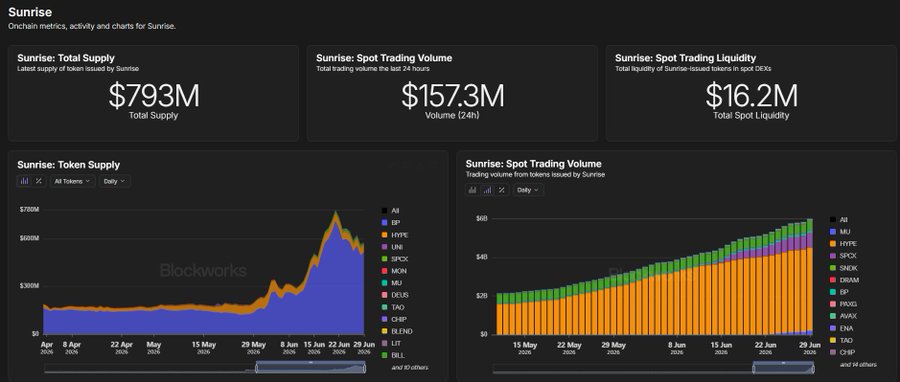Toggle BILL series in Token Supply legend
Viewport: 900px width, 382px height.
pyautogui.click(x=393, y=356)
